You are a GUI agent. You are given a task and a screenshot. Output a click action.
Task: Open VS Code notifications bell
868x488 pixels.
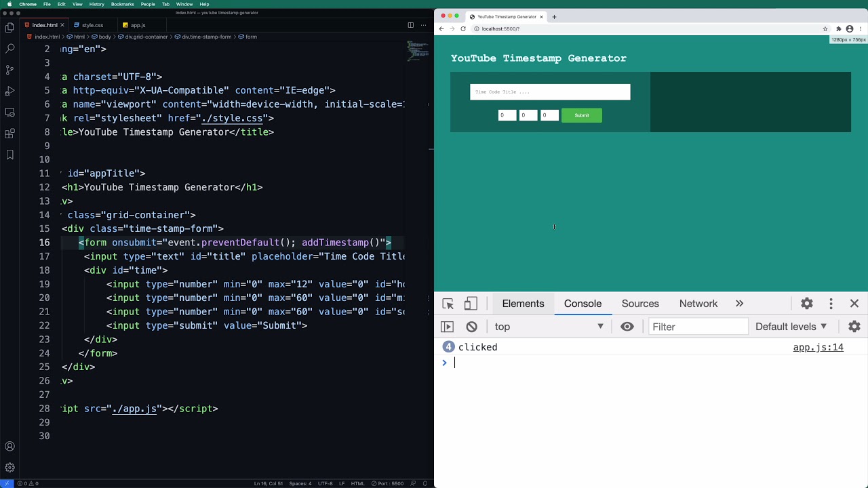[425, 483]
